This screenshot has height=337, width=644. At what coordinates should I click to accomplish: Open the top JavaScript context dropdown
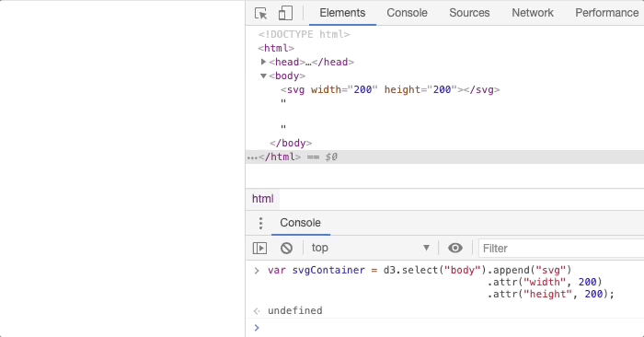[371, 249]
